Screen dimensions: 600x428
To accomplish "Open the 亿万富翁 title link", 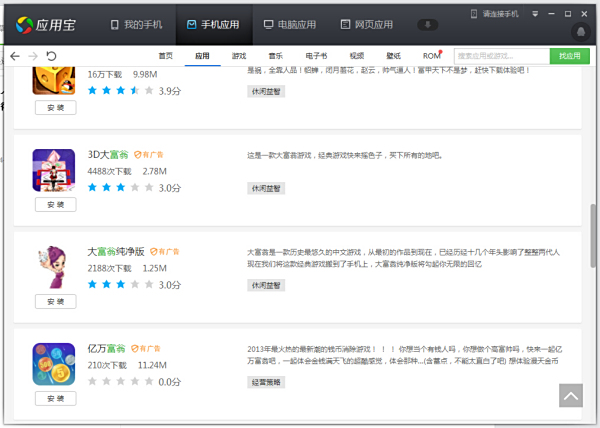I will (106, 348).
